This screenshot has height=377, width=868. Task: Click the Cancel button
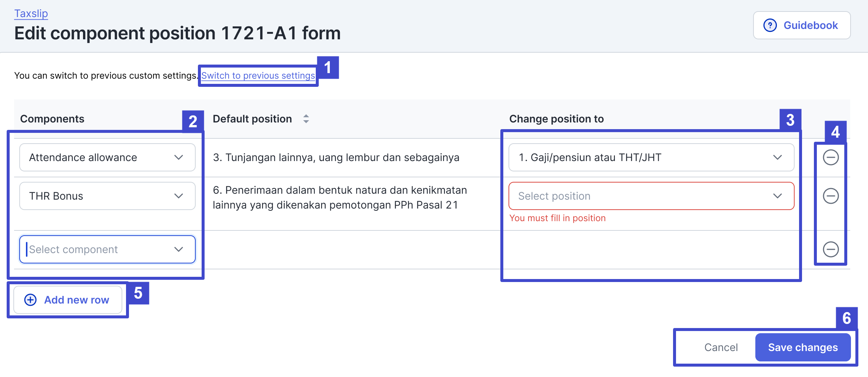coord(721,347)
